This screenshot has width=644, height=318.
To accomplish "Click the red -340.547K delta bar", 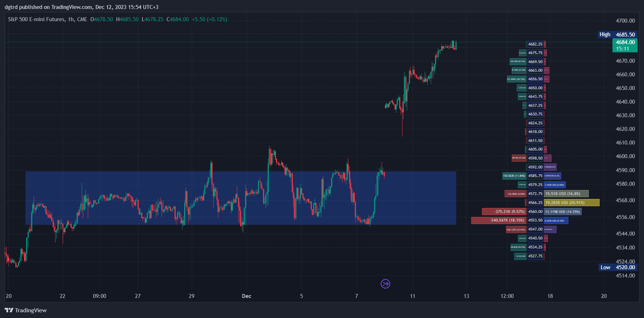I will pyautogui.click(x=498, y=220).
